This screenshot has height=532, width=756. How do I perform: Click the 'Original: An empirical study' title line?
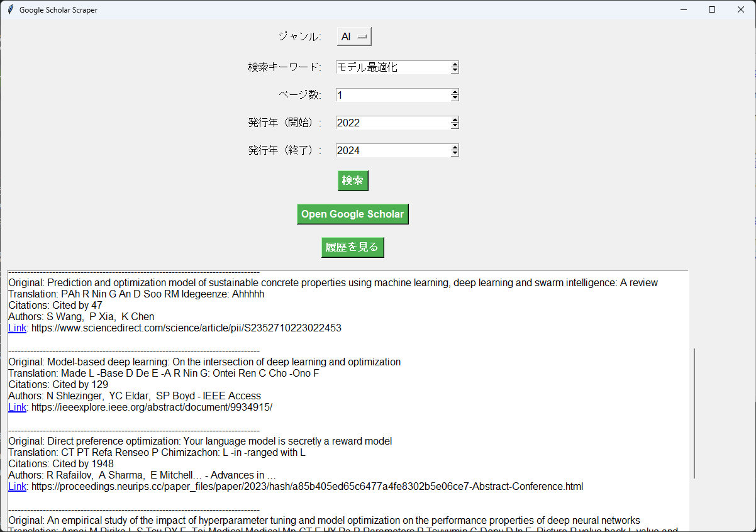click(x=325, y=521)
